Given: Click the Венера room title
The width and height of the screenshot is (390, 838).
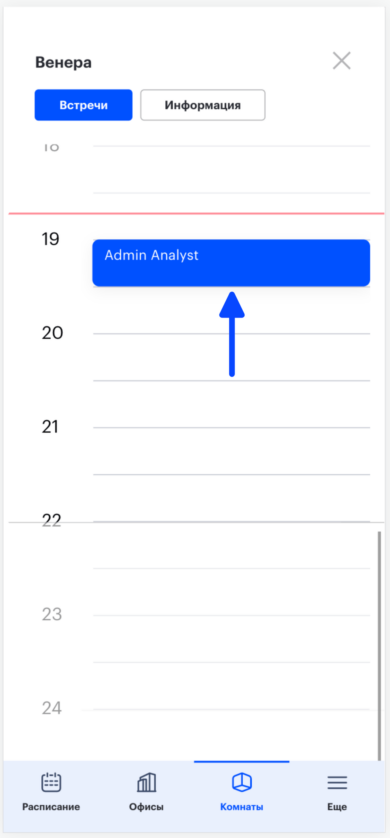Looking at the screenshot, I should coord(63,63).
